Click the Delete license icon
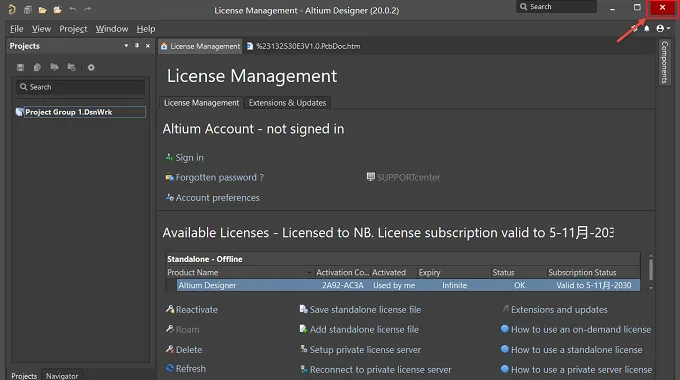The image size is (680, 380). pos(170,349)
